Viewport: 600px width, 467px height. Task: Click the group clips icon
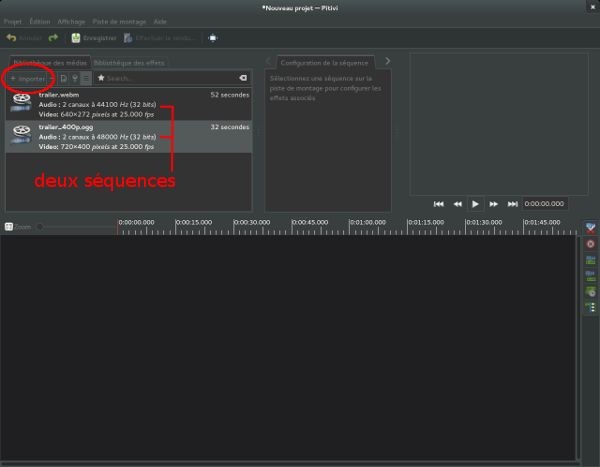click(x=590, y=260)
